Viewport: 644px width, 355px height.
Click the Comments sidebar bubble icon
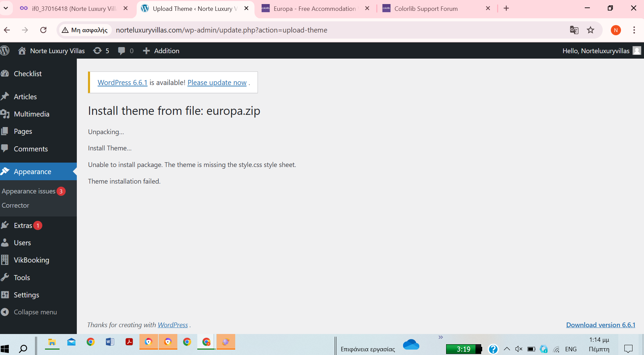pyautogui.click(x=5, y=149)
